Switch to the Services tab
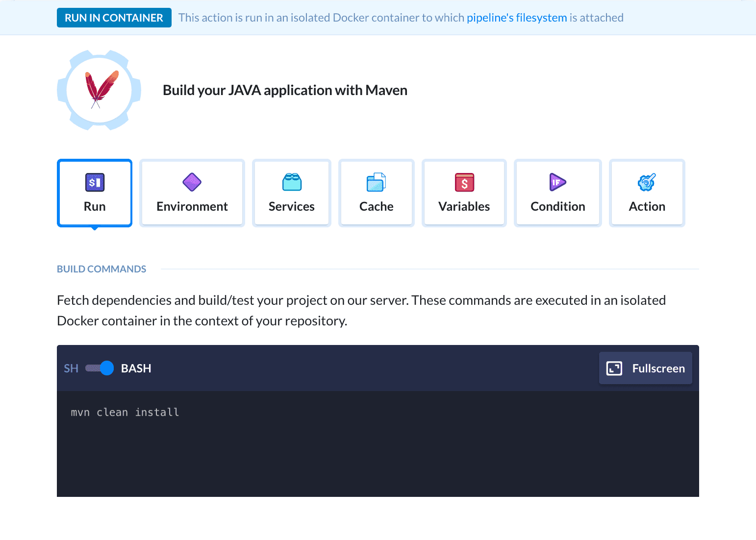This screenshot has height=540, width=756. (x=292, y=193)
